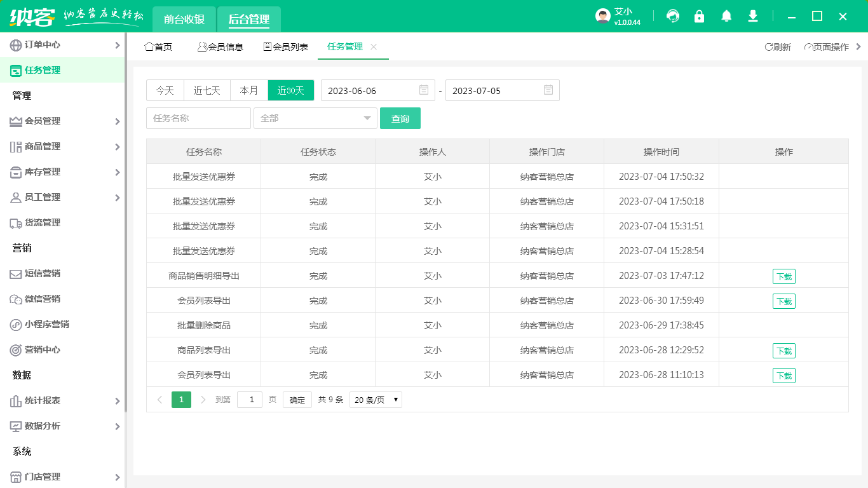The width and height of the screenshot is (868, 488).
Task: Select the 本月 date range option
Action: (x=249, y=90)
